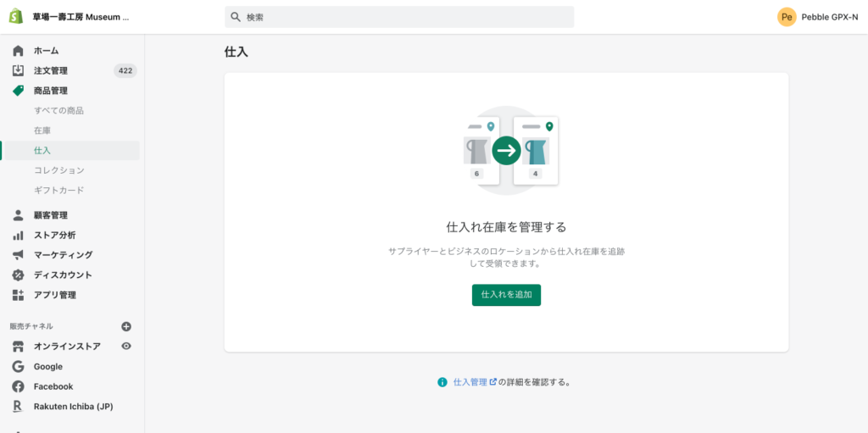
Task: Click the ホーム house icon
Action: [18, 51]
